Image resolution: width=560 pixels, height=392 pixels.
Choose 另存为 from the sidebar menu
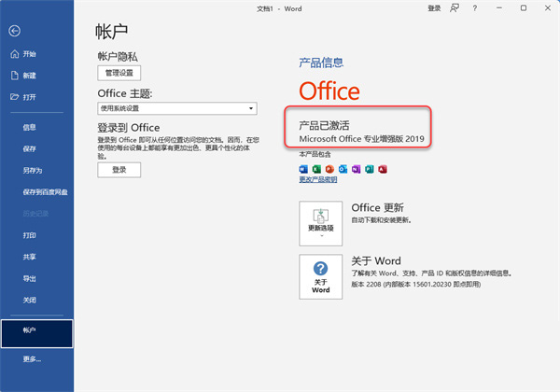(x=33, y=170)
